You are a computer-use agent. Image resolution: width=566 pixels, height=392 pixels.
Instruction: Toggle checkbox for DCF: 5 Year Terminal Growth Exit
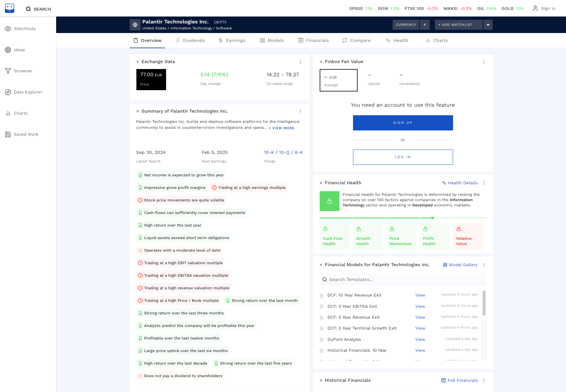pos(322,329)
